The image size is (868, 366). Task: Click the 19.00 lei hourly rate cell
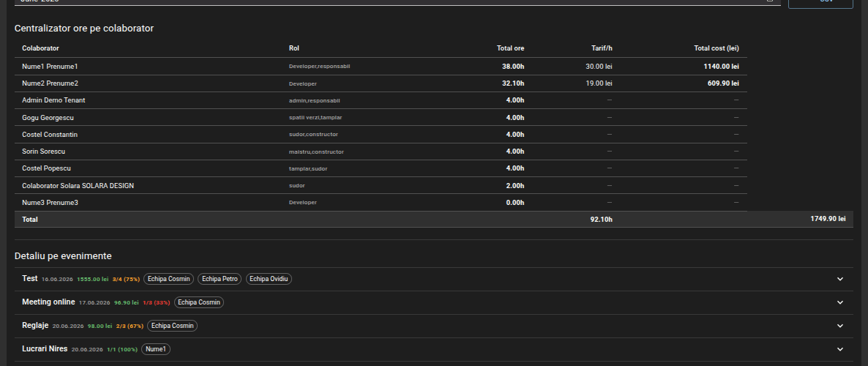pyautogui.click(x=599, y=83)
